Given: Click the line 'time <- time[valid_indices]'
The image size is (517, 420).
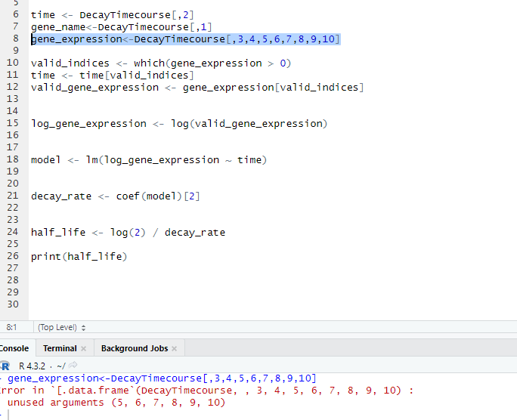Looking at the screenshot, I should 112,76.
